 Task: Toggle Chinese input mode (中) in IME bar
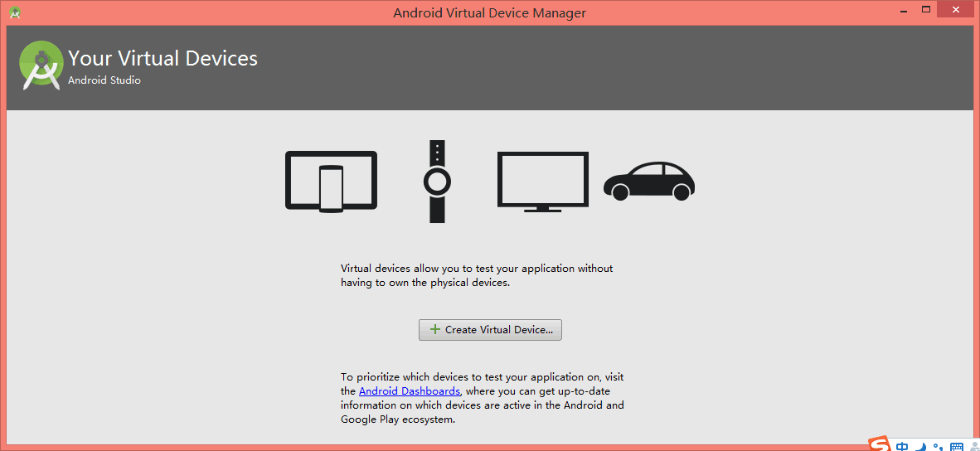(902, 446)
